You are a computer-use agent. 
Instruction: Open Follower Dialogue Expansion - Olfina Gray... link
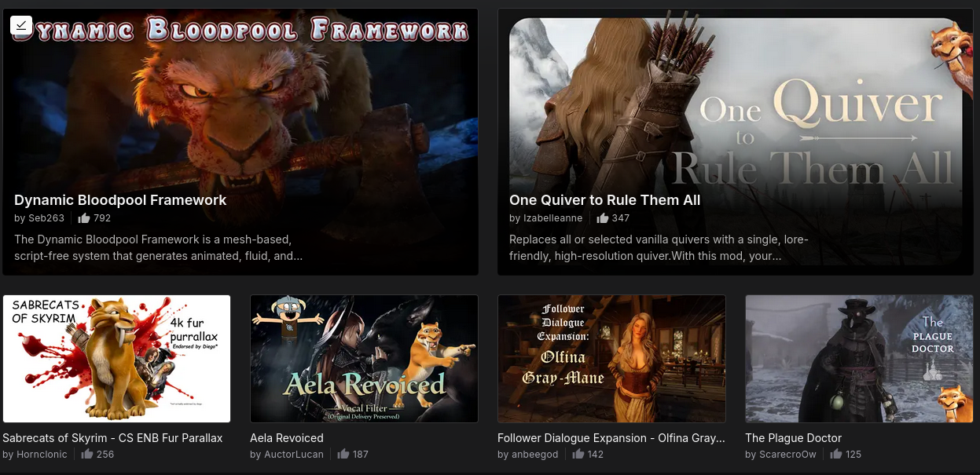click(x=611, y=438)
